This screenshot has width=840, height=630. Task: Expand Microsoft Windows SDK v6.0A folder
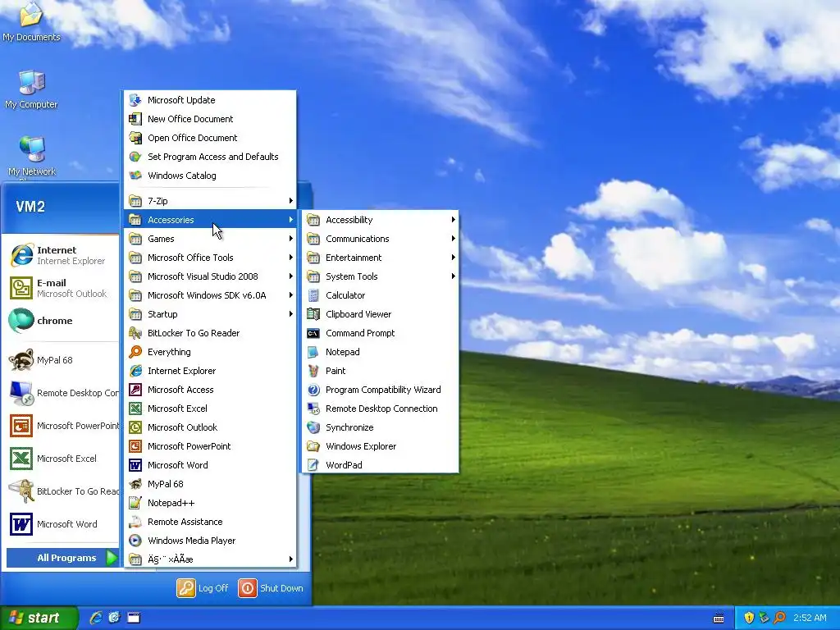tap(210, 295)
